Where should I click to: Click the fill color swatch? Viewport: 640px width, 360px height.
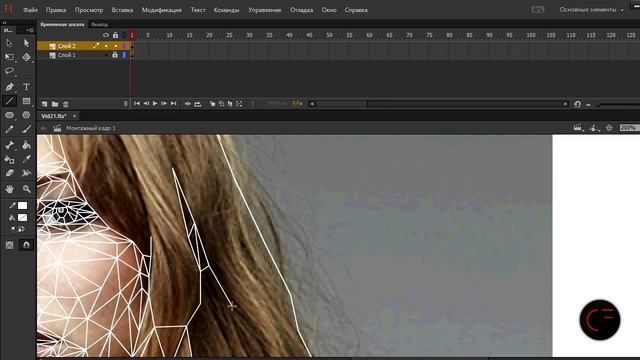click(22, 218)
